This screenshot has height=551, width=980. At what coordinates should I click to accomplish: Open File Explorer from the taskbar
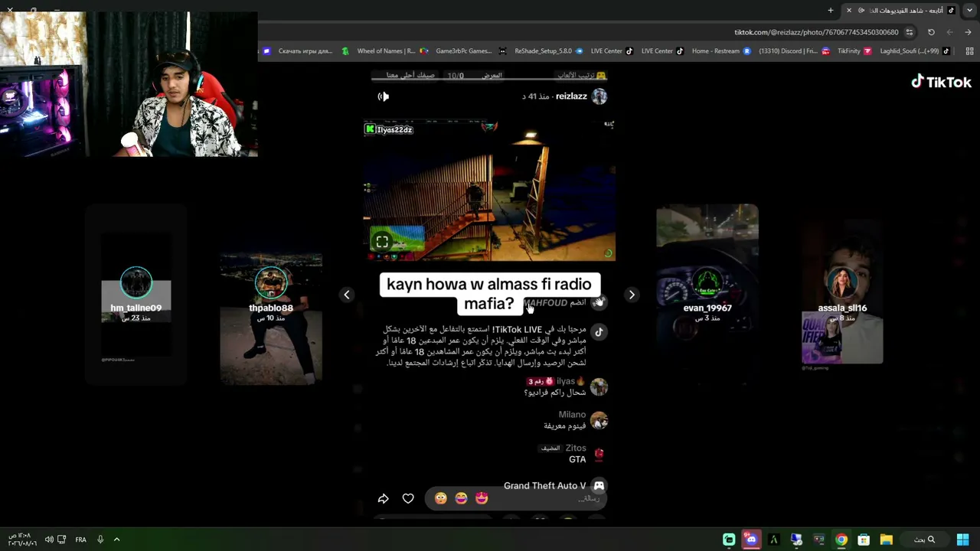pos(886,540)
